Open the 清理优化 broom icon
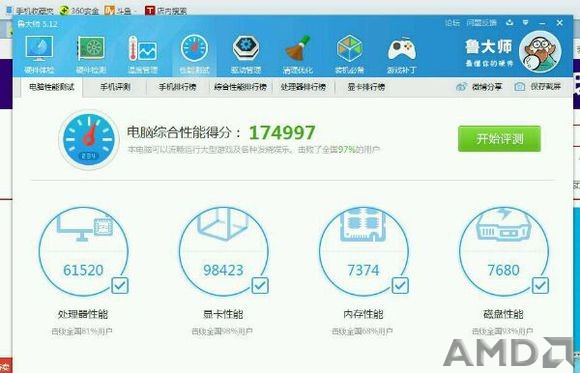 (298, 54)
